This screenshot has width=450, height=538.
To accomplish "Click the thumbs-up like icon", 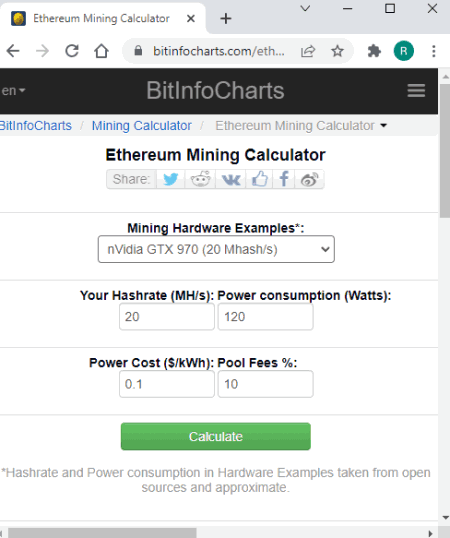I will 259,179.
